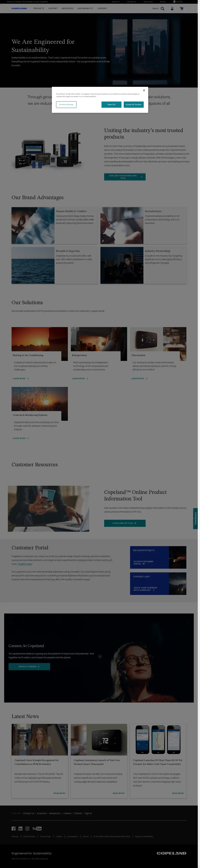
Task: Open the Feedback side tab
Action: tap(195, 518)
